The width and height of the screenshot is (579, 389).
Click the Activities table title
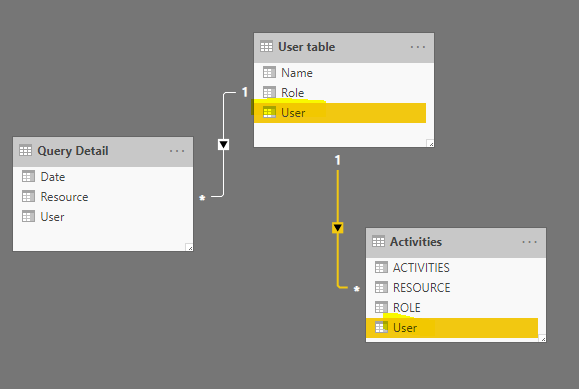click(x=416, y=242)
